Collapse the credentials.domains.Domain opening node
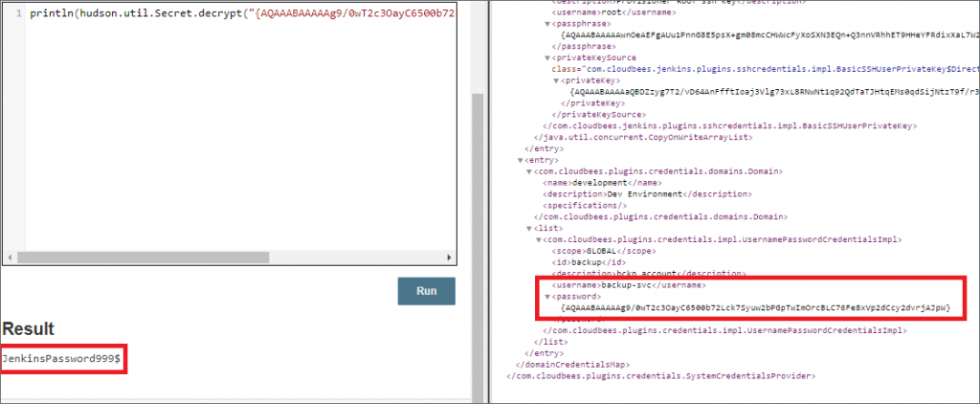The height and width of the screenshot is (404, 980). tap(529, 171)
